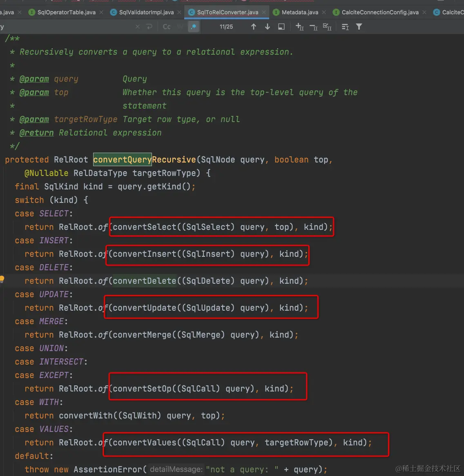
Task: Click the new line icon in search field
Action: tap(149, 27)
